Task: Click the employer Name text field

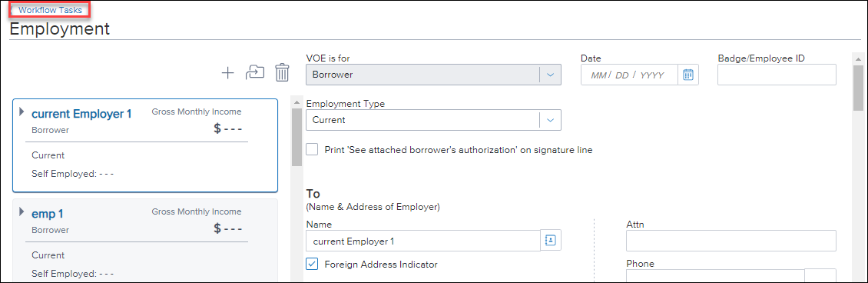Action: 423,241
